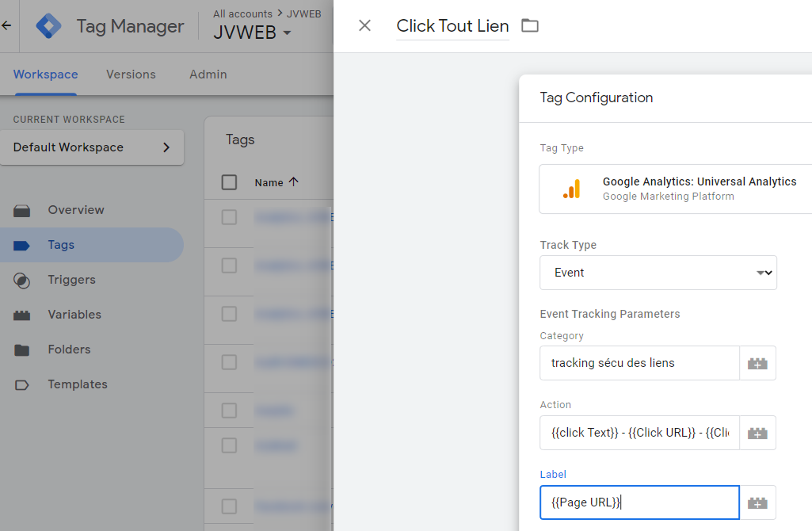This screenshot has width=812, height=531.
Task: Expand the Default Workspace chooser
Action: click(x=92, y=147)
